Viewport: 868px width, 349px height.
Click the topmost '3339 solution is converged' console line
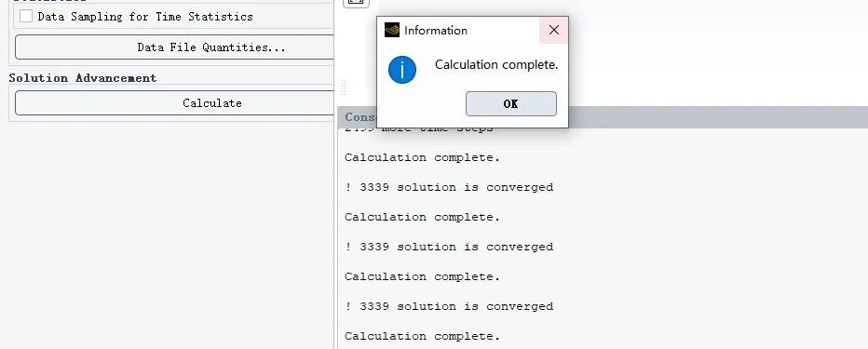(449, 187)
